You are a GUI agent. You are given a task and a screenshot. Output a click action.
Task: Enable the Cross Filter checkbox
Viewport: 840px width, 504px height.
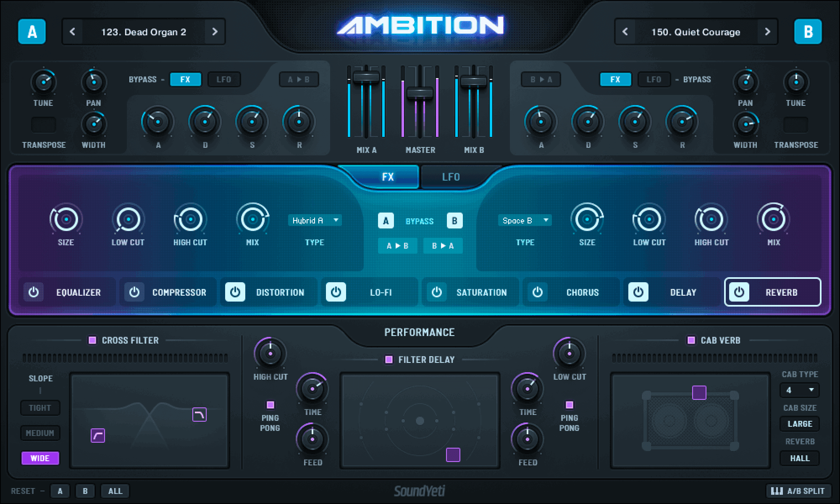point(92,340)
